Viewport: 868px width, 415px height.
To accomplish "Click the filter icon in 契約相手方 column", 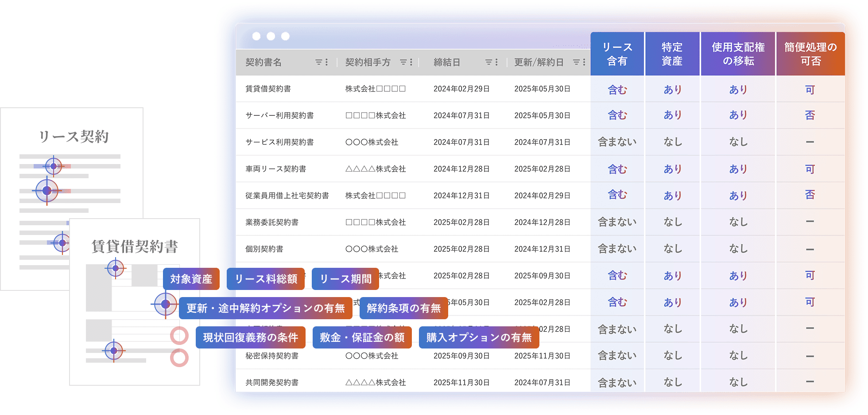I will 403,63.
